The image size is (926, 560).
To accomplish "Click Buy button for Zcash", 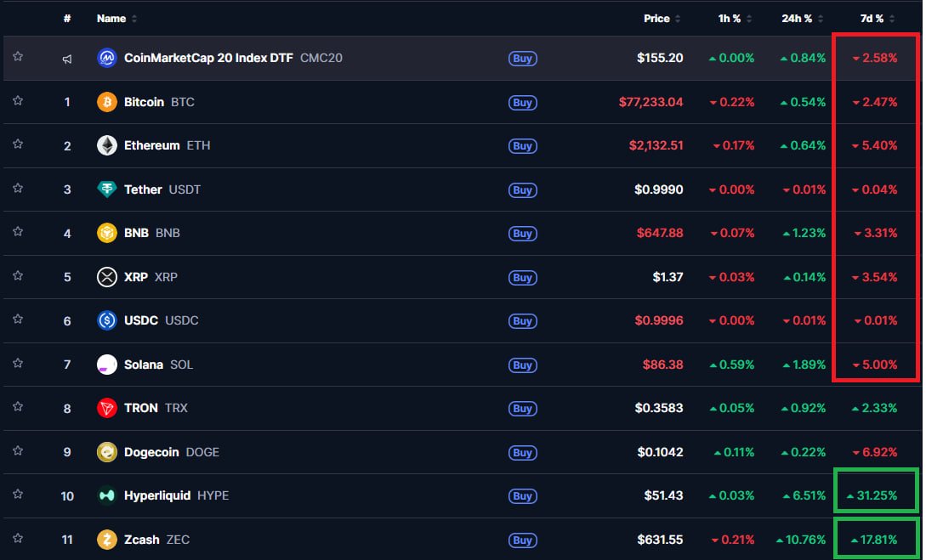I will [x=523, y=540].
